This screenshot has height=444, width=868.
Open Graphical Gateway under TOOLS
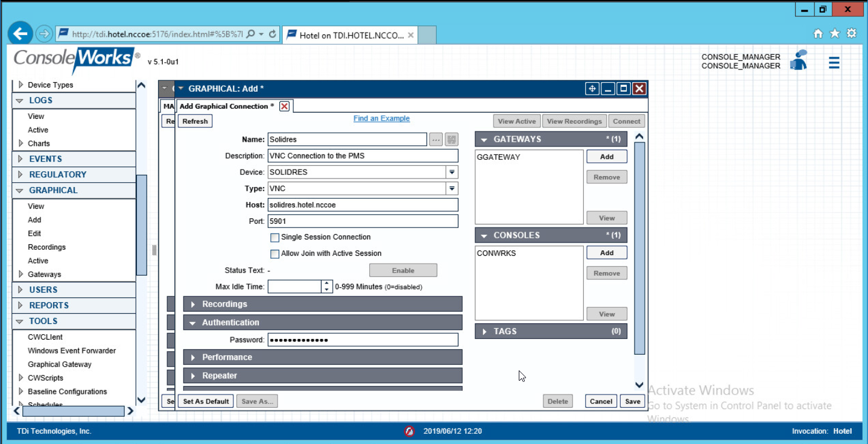[60, 364]
